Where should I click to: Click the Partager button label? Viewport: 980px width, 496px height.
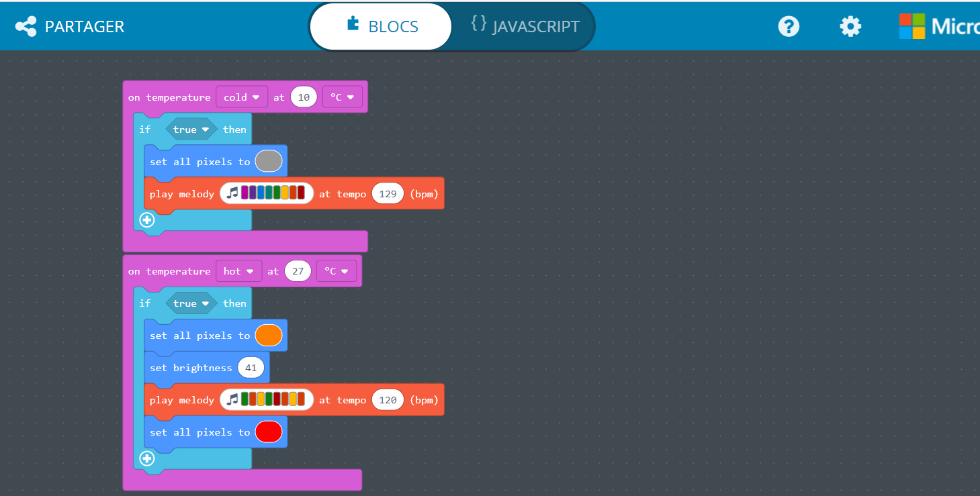(85, 27)
